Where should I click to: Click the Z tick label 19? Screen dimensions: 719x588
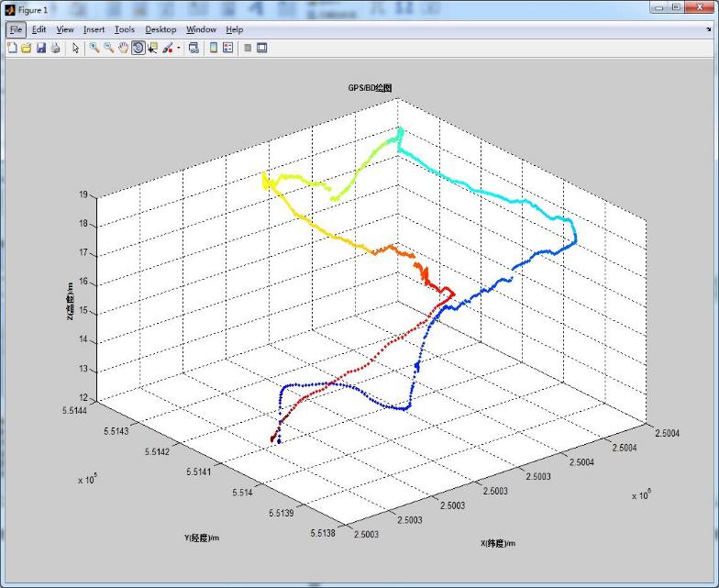[83, 194]
